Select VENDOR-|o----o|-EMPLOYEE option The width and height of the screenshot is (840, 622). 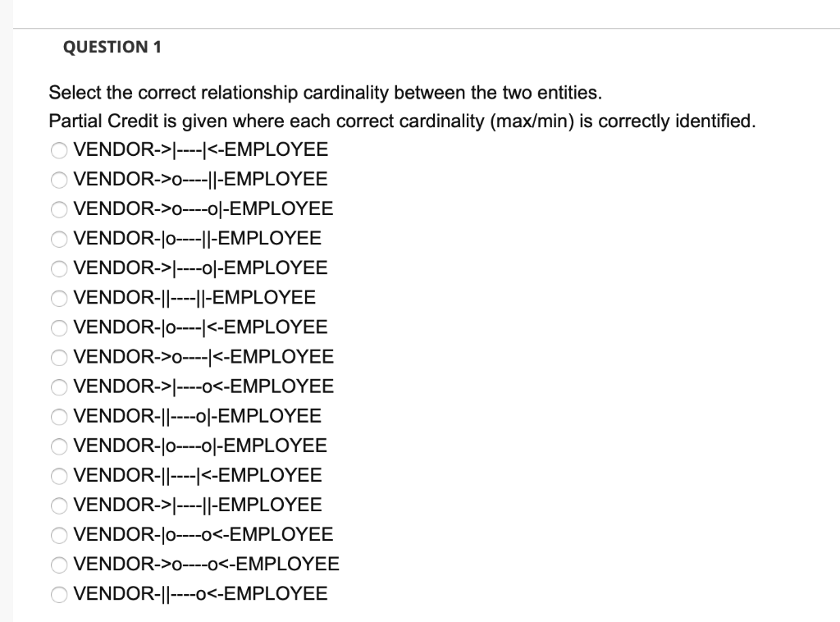click(58, 446)
